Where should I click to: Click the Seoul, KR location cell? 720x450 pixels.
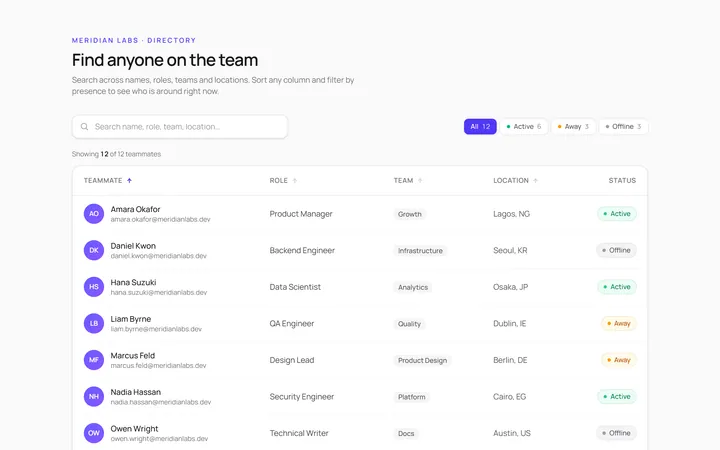[510, 250]
